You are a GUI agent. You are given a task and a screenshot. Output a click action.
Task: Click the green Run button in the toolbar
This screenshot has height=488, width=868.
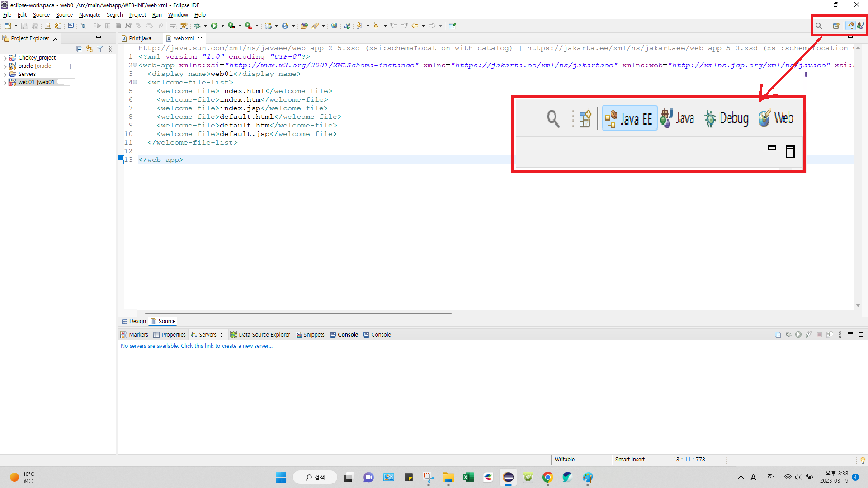pyautogui.click(x=214, y=26)
